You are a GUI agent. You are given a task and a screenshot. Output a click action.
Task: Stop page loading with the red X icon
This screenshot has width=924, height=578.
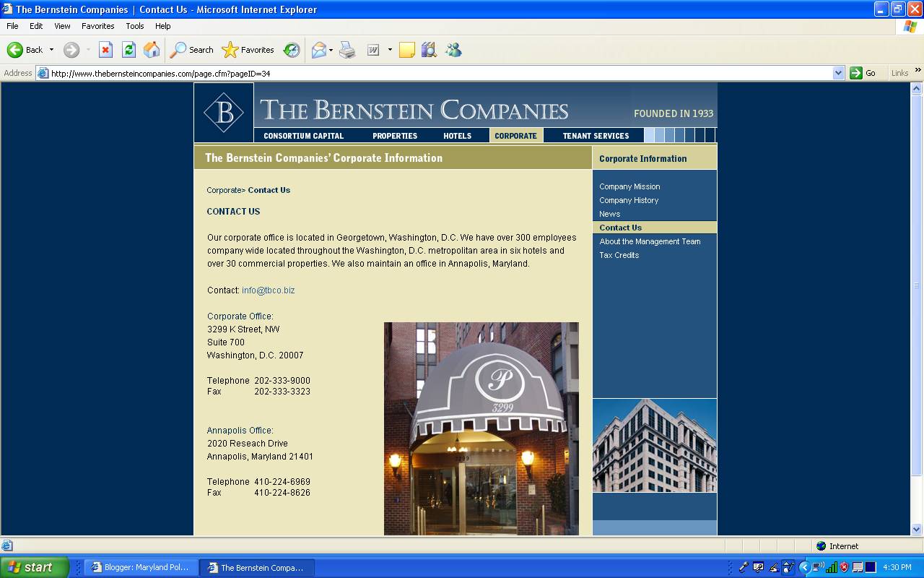pos(105,50)
